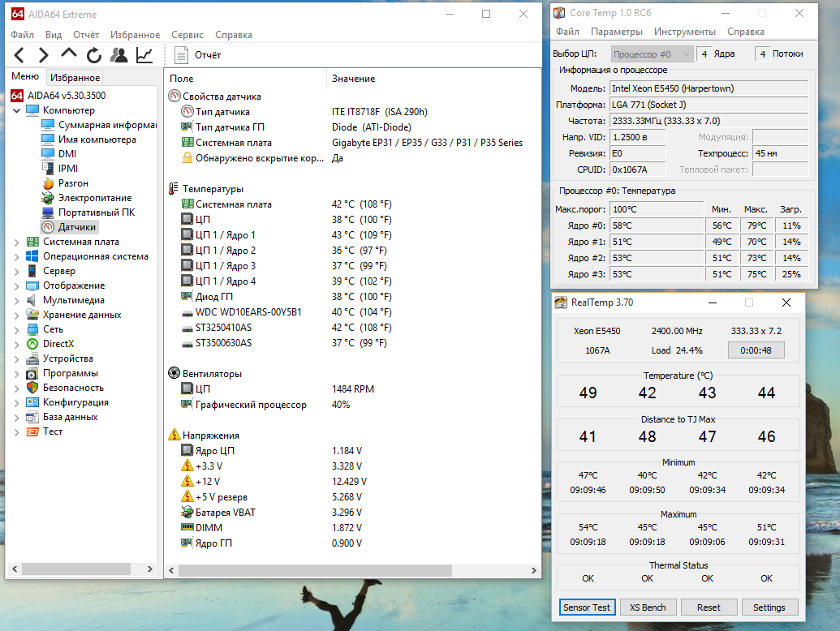Select the Графический процессор fan row
This screenshot has height=631, width=840.
click(x=354, y=405)
